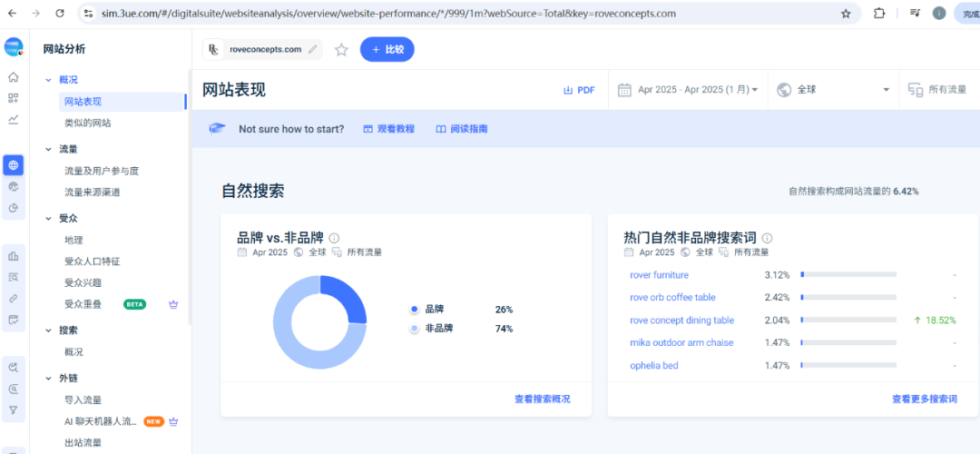Collapse the 流量 section in sidebar
The height and width of the screenshot is (454, 980).
(x=48, y=150)
